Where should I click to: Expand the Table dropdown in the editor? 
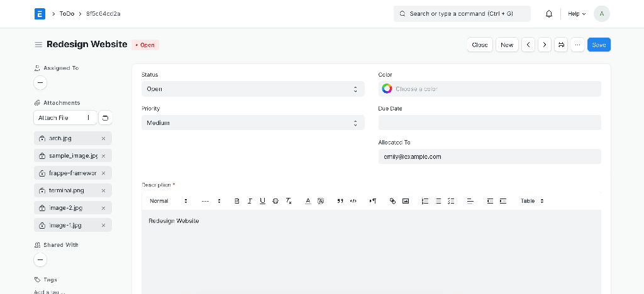click(532, 201)
